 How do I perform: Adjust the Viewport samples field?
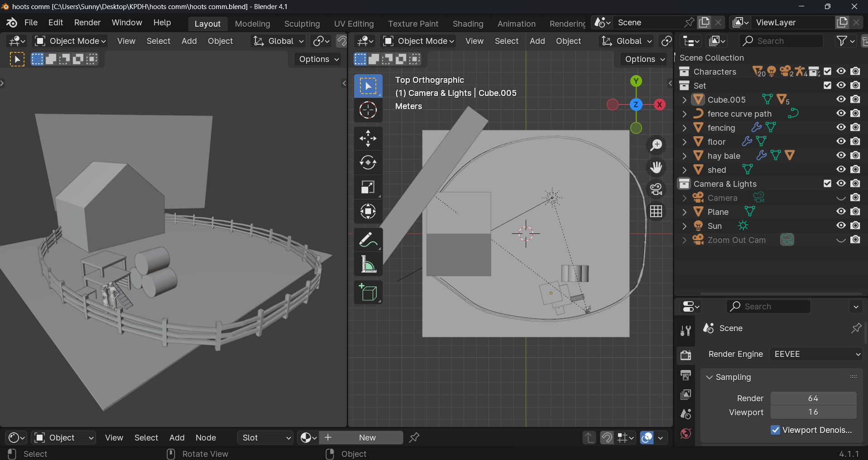coord(813,412)
